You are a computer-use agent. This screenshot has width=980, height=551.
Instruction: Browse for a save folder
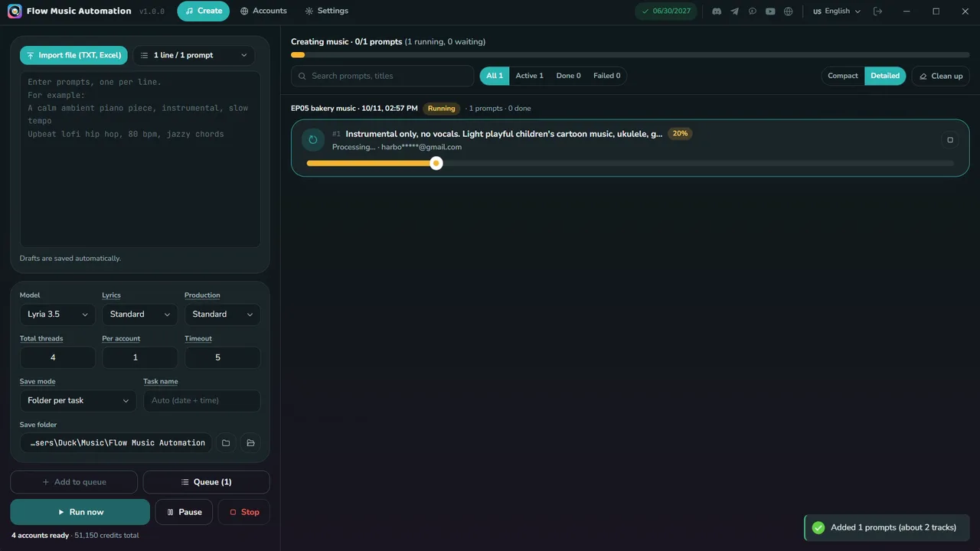click(x=226, y=443)
